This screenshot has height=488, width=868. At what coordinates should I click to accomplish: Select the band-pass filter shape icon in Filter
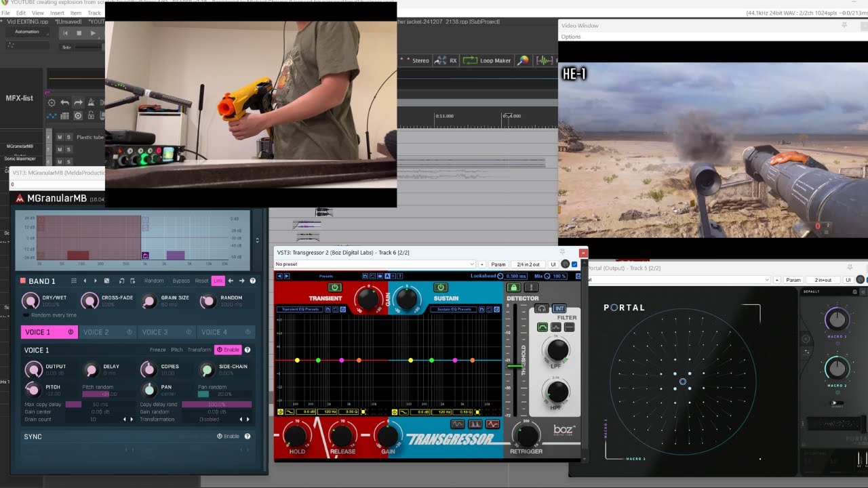pyautogui.click(x=542, y=327)
